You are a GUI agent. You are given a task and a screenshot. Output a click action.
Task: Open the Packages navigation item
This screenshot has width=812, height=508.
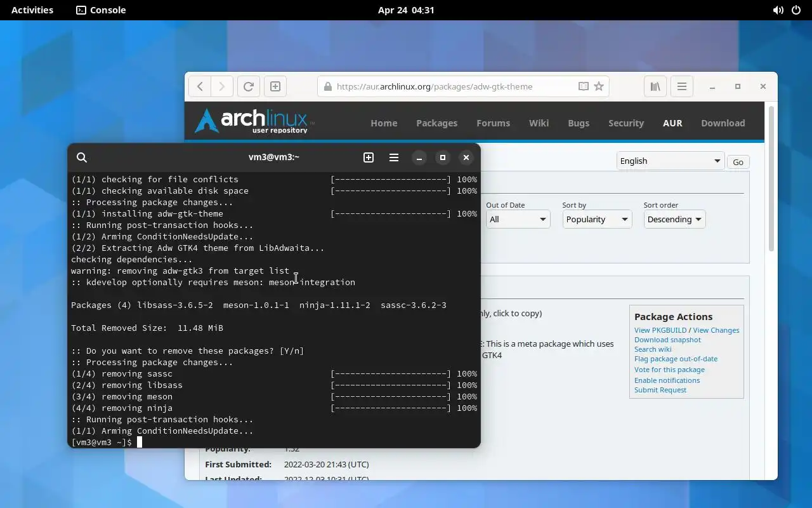[x=436, y=123]
